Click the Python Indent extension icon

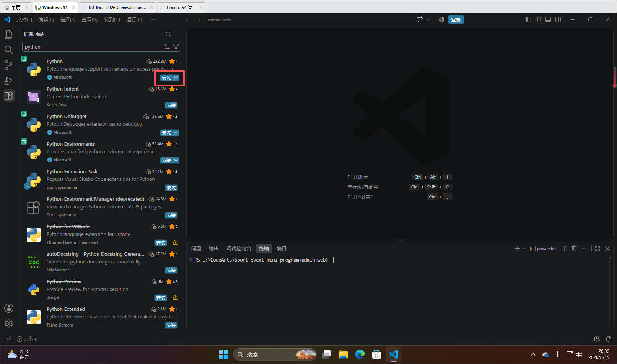[x=34, y=97]
